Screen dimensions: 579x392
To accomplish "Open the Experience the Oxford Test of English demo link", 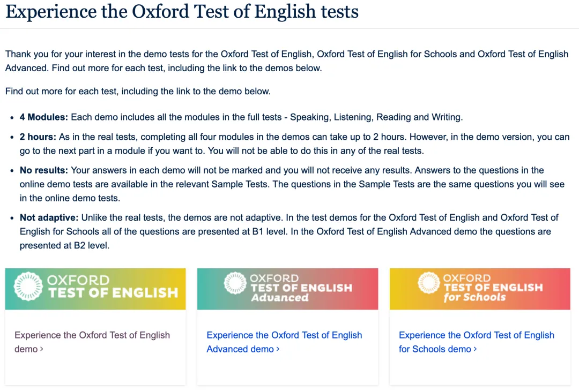I will (92, 335).
